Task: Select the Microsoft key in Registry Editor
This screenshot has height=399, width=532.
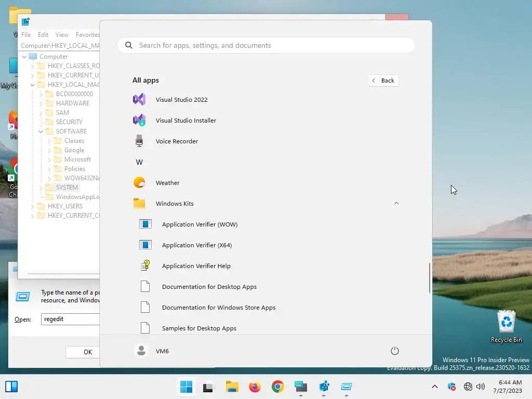Action: point(77,159)
